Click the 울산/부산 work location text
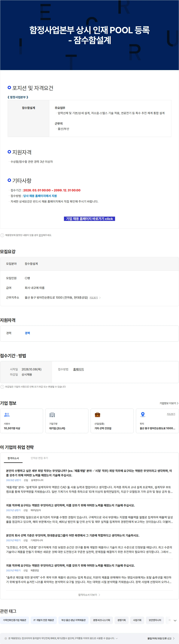179x644 pixels. [63, 129]
